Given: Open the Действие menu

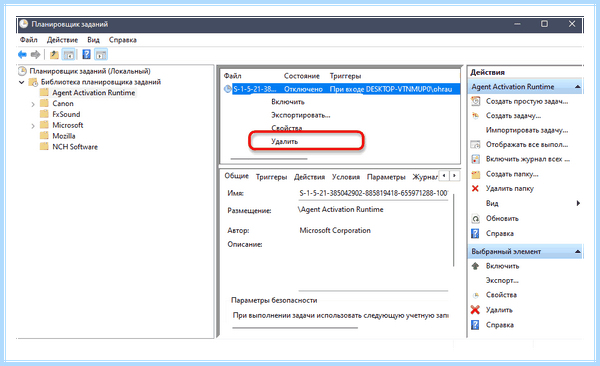Looking at the screenshot, I should 62,40.
